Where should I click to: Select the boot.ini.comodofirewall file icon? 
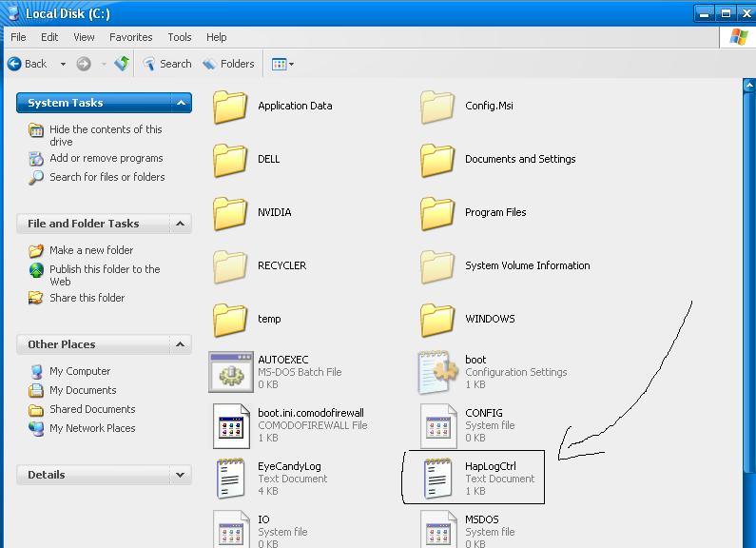pos(231,426)
